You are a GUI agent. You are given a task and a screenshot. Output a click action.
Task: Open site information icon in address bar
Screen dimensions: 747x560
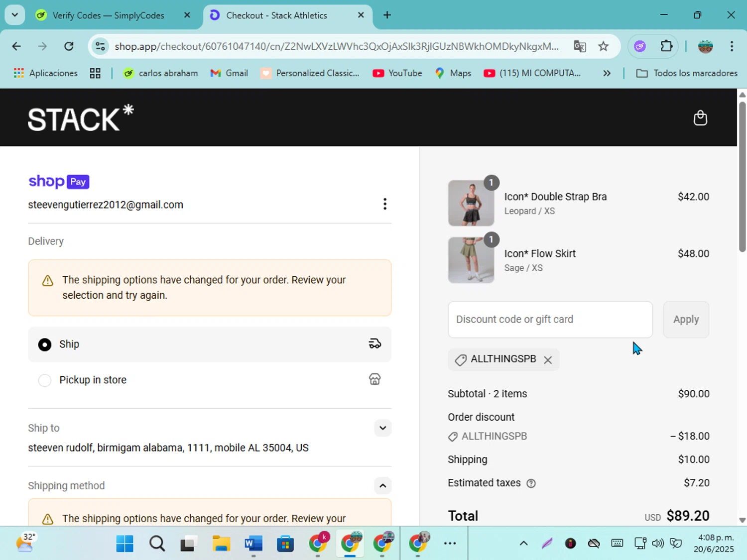[x=100, y=46]
